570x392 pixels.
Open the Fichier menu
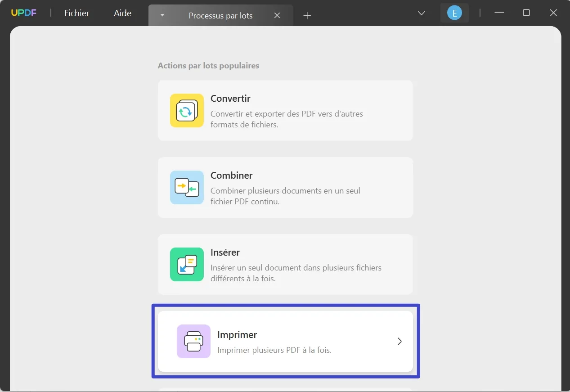(x=76, y=13)
